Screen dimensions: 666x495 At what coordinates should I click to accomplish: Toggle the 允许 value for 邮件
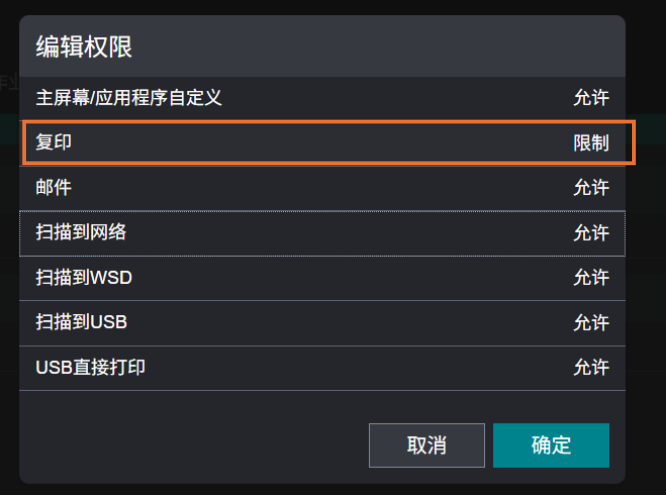591,188
